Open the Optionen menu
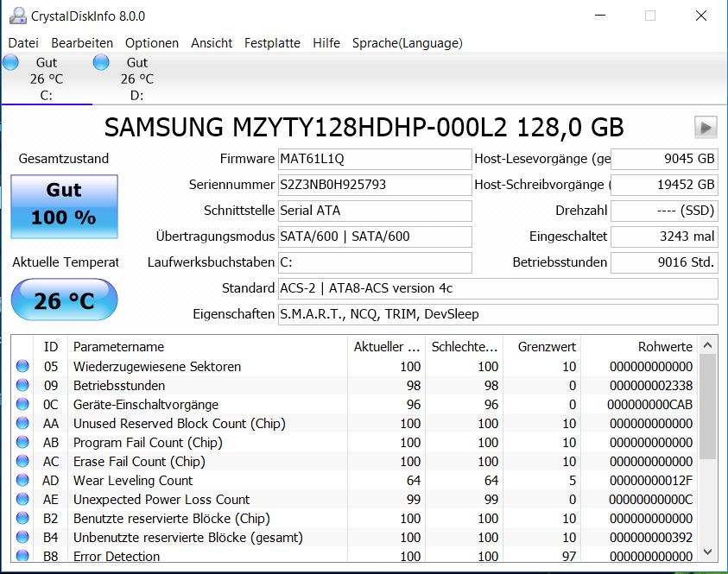 151,42
